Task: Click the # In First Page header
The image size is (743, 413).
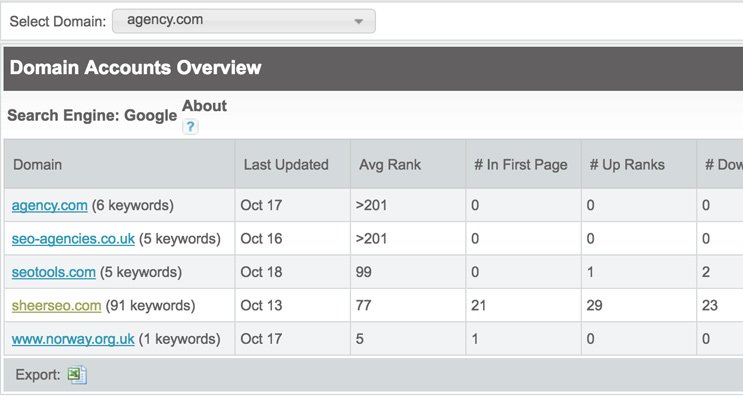Action: click(520, 165)
